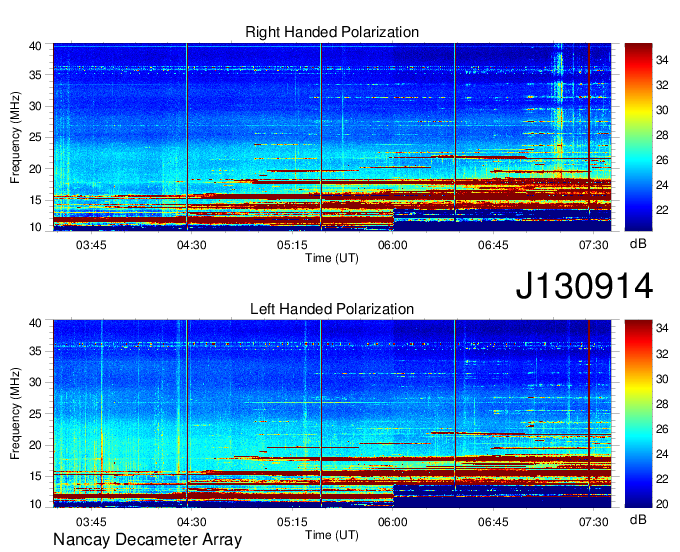Click the "32" label on the top colorbar
Viewport: 680px width, 552px height.
coord(662,85)
